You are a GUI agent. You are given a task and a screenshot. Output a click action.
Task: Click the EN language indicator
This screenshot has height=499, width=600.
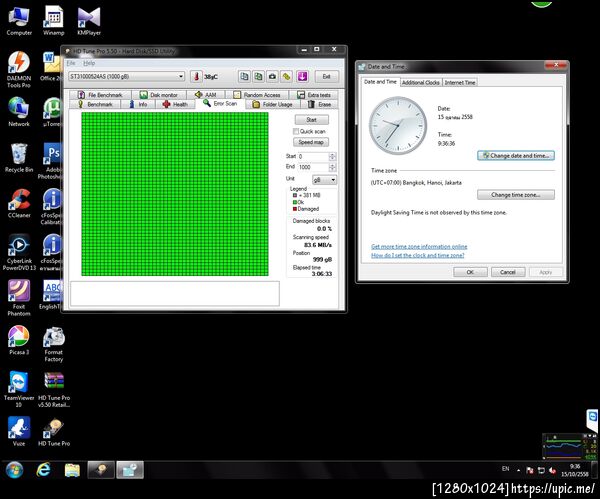(505, 469)
